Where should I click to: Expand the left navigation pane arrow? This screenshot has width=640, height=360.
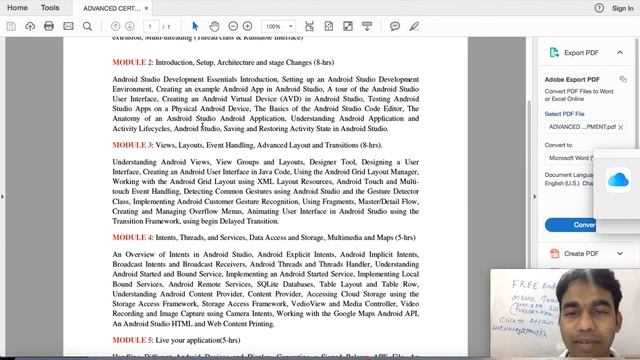2,196
